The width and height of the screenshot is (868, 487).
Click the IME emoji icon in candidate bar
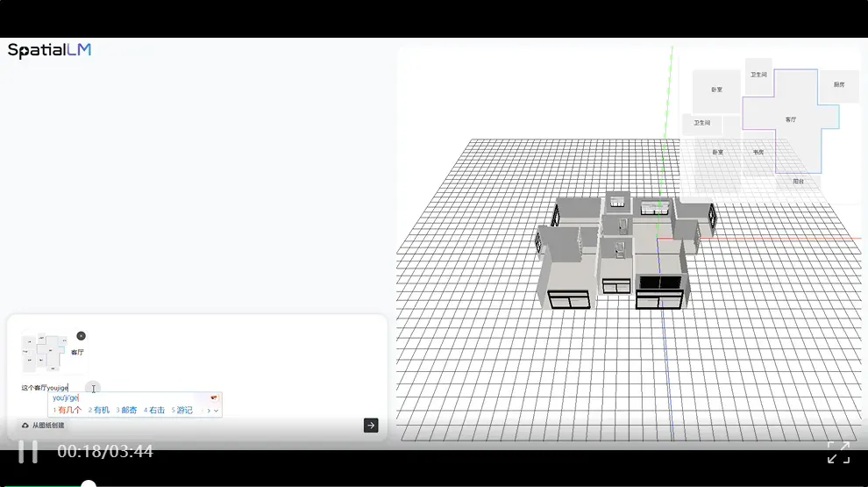[214, 397]
